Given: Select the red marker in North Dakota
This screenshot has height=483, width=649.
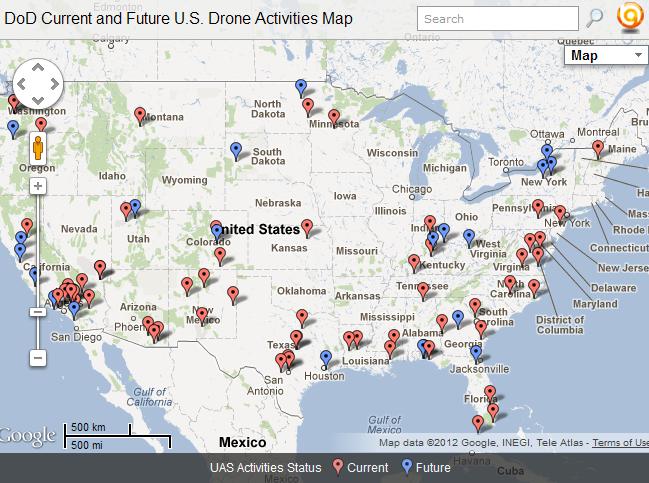Looking at the screenshot, I should pos(308,106).
